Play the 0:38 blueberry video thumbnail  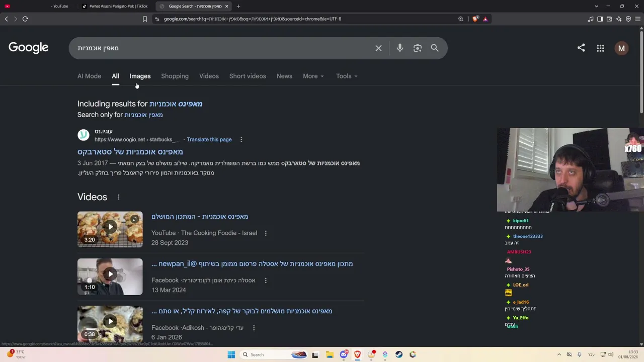coord(110,324)
